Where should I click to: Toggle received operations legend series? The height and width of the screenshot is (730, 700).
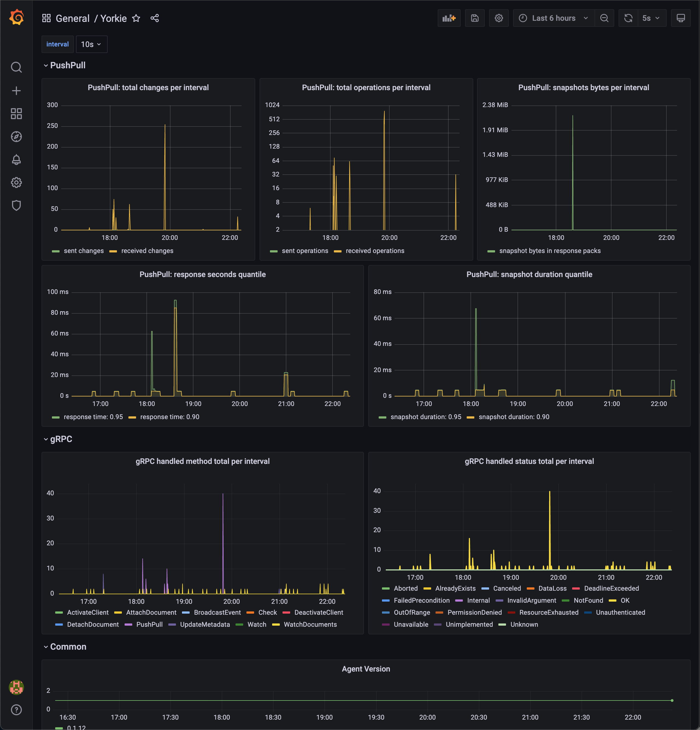tap(375, 251)
